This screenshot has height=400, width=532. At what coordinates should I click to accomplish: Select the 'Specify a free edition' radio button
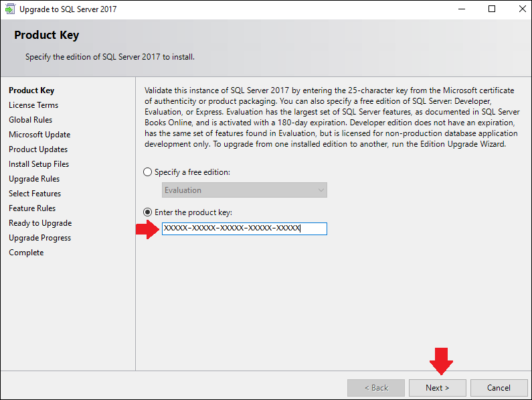pos(147,172)
